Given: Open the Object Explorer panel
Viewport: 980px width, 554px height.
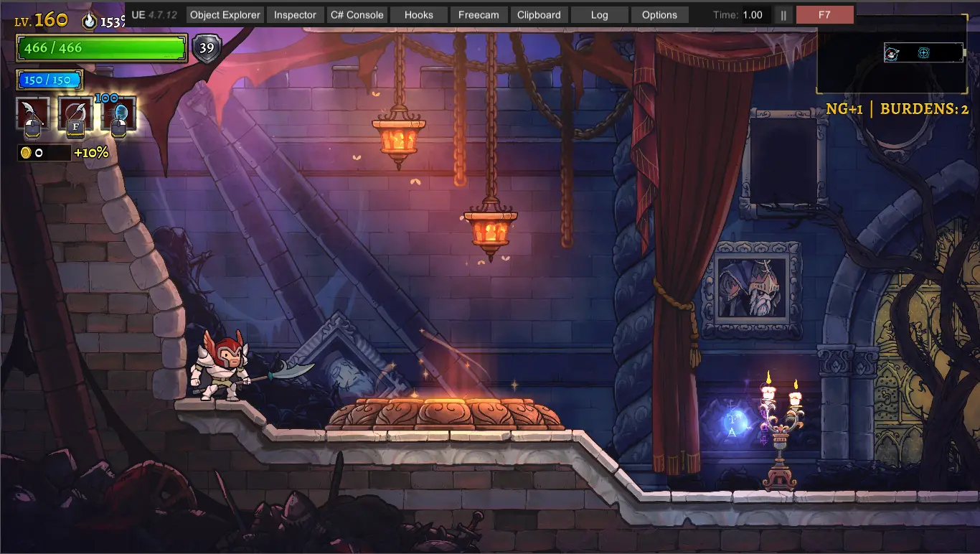Looking at the screenshot, I should click(225, 14).
